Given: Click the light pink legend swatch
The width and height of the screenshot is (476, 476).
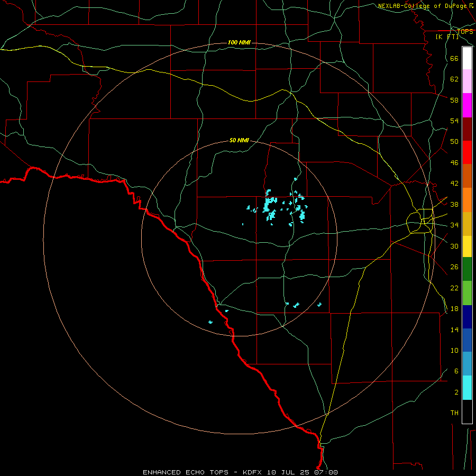Looking at the screenshot, I should click(467, 81).
